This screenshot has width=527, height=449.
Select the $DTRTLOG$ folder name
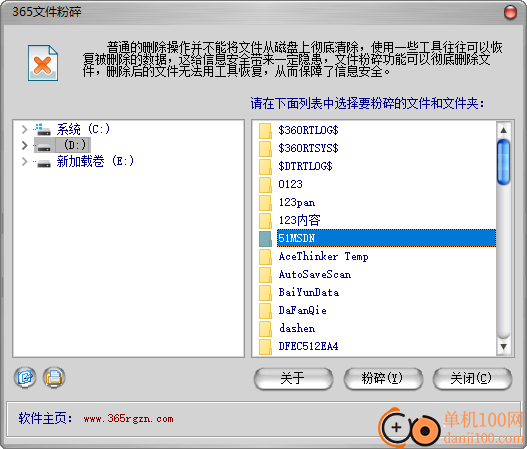(305, 166)
